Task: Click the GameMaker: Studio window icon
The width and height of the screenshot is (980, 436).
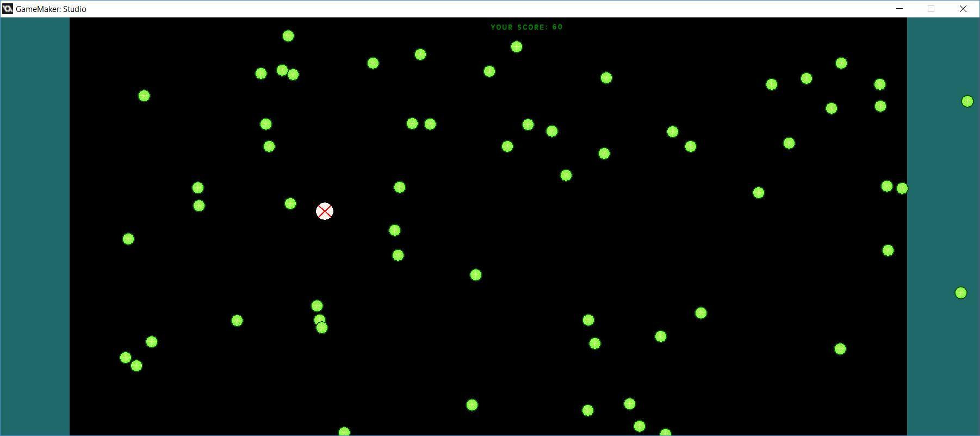Action: (8, 9)
